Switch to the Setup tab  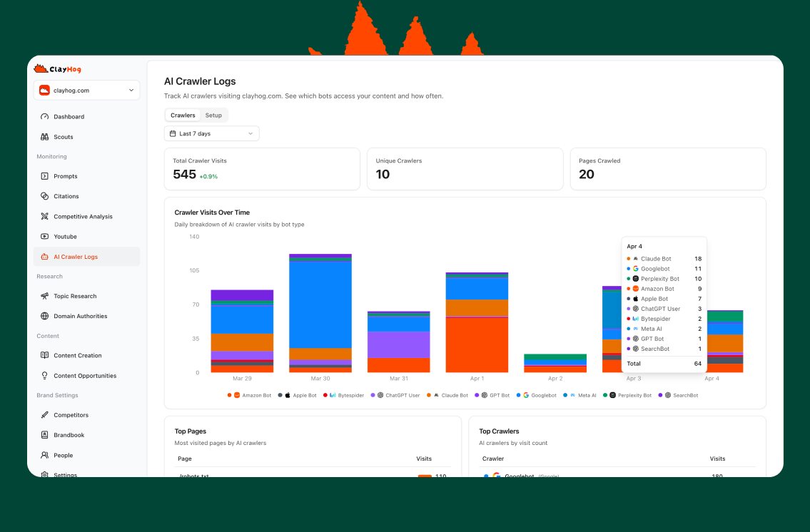(213, 116)
